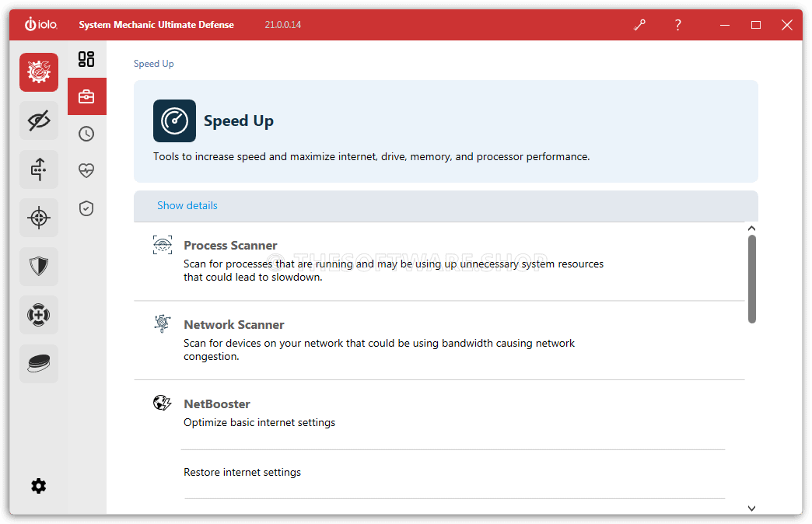The height and width of the screenshot is (524, 812).
Task: Open the heart-monitor health section
Action: click(86, 170)
